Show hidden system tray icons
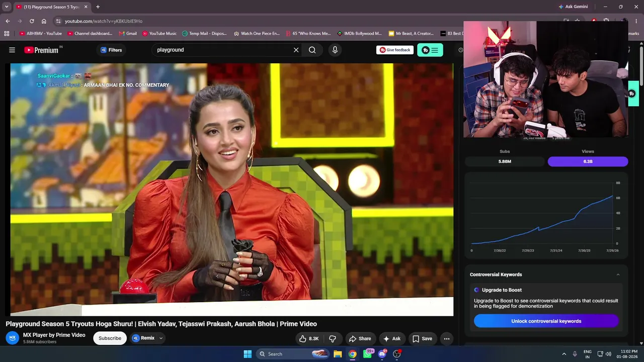 click(564, 354)
